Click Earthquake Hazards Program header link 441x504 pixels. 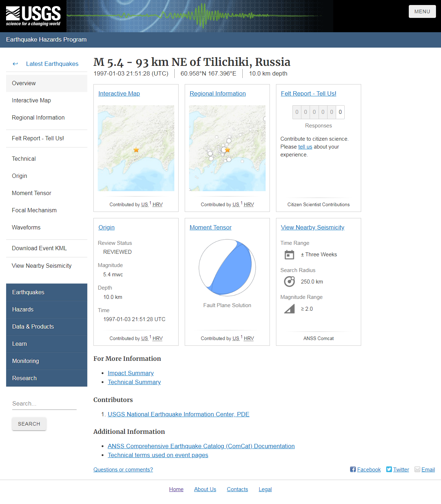pyautogui.click(x=46, y=39)
